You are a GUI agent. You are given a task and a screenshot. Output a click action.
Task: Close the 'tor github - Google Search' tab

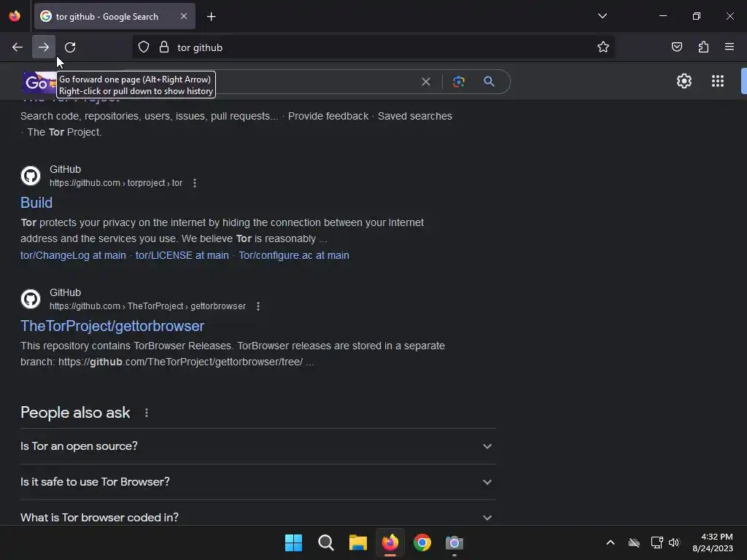coord(184,16)
